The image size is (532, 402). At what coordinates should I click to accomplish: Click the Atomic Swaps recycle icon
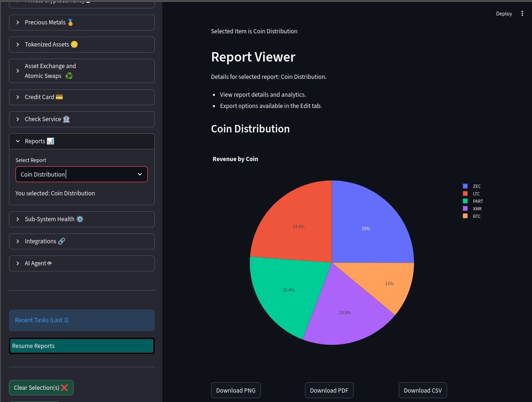68,76
